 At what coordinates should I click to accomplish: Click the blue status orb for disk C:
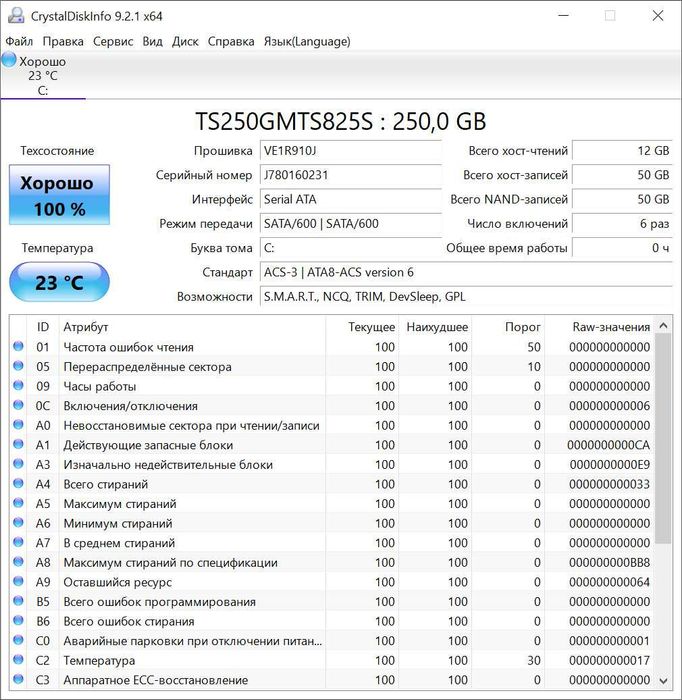[8, 60]
